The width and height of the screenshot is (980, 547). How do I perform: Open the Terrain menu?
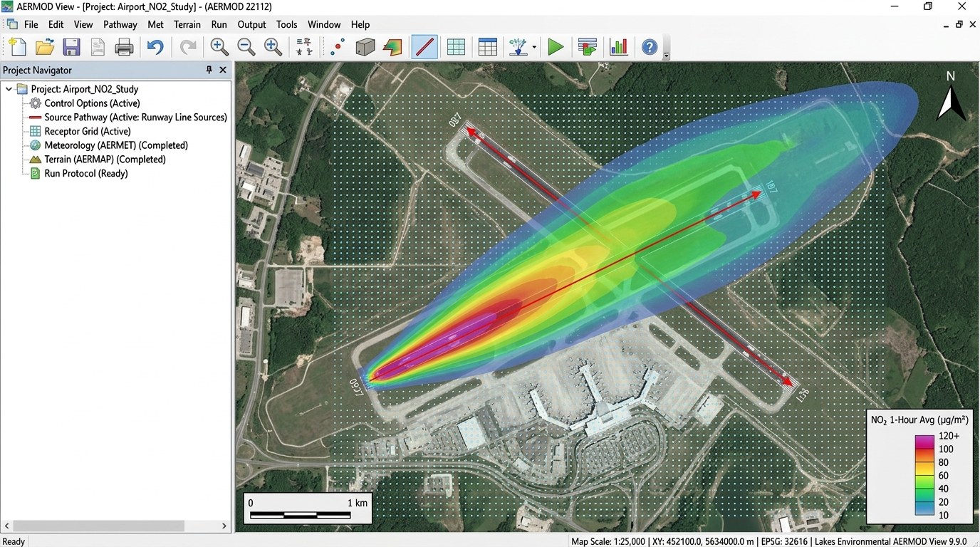click(187, 24)
